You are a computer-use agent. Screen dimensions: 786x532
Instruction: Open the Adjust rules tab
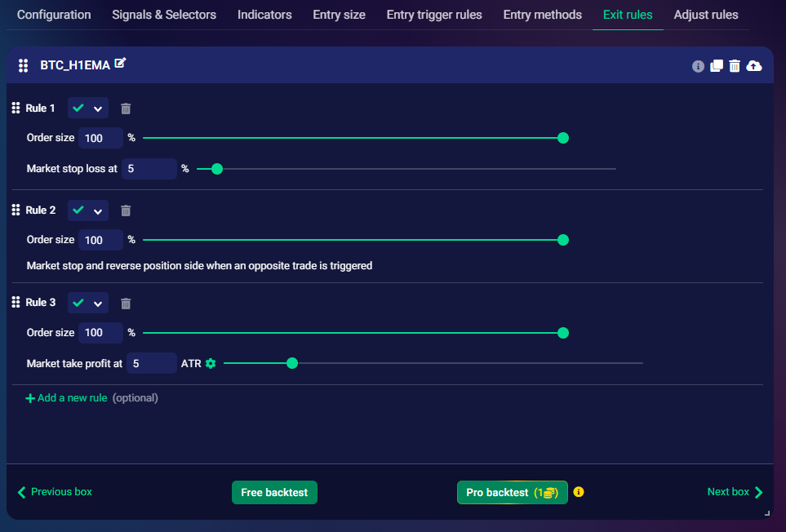pyautogui.click(x=706, y=15)
